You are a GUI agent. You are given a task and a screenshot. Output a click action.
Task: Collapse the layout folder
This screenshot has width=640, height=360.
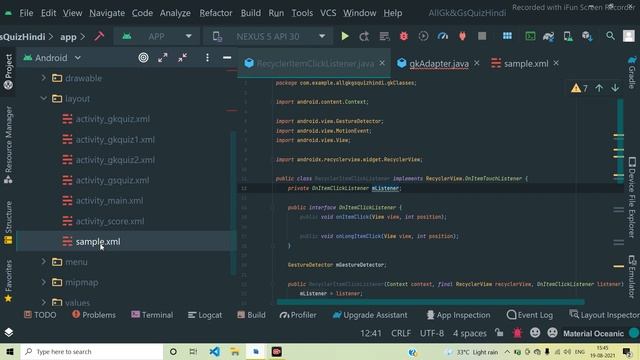point(43,98)
